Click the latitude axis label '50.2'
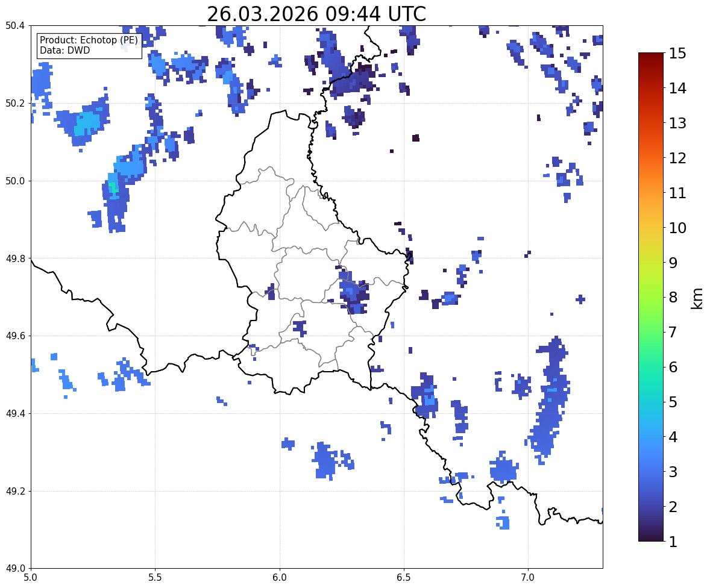This screenshot has width=710, height=588. [x=14, y=103]
